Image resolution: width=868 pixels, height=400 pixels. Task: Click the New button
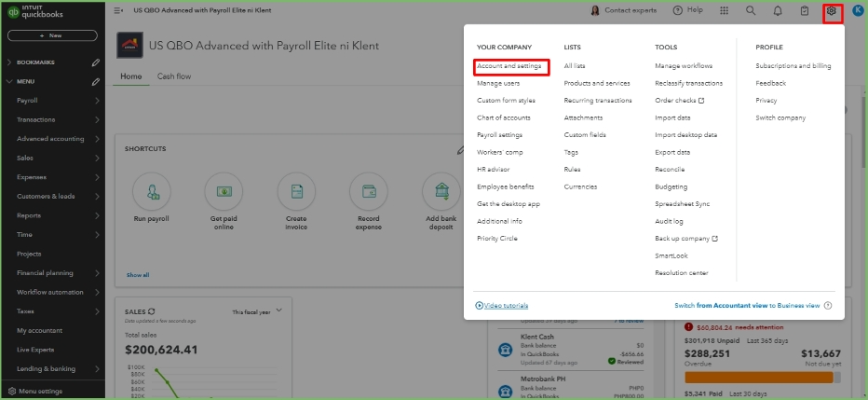click(x=52, y=35)
